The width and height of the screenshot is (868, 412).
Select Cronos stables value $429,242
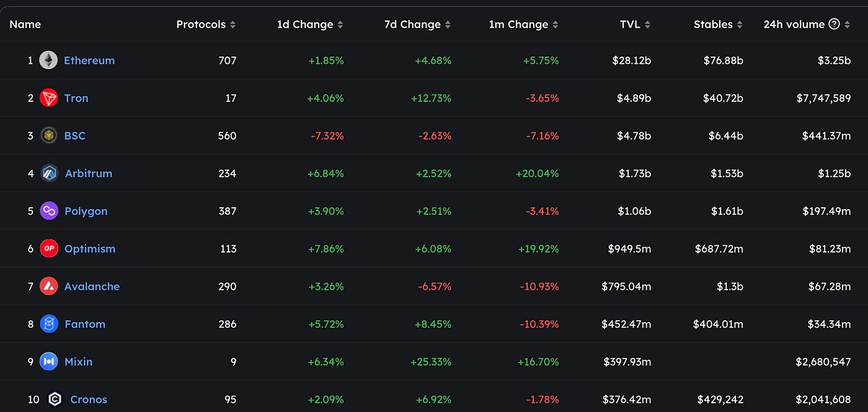[x=720, y=399]
